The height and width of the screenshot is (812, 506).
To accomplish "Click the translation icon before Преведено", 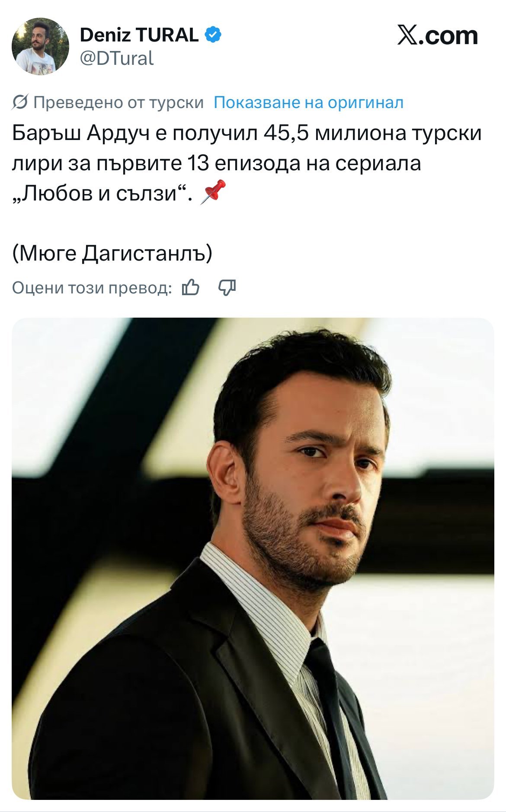I will coord(20,102).
